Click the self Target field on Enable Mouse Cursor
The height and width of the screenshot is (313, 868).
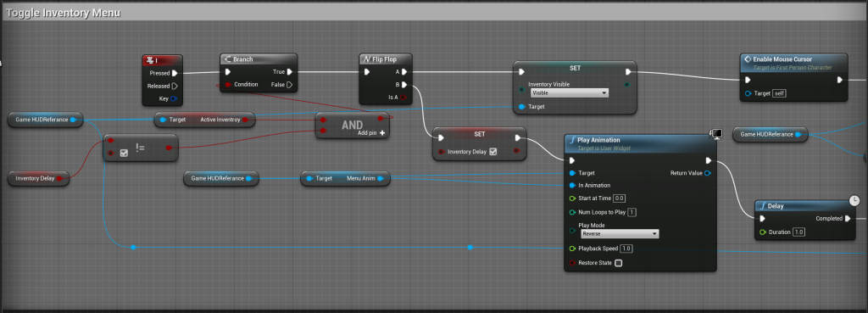[x=780, y=93]
